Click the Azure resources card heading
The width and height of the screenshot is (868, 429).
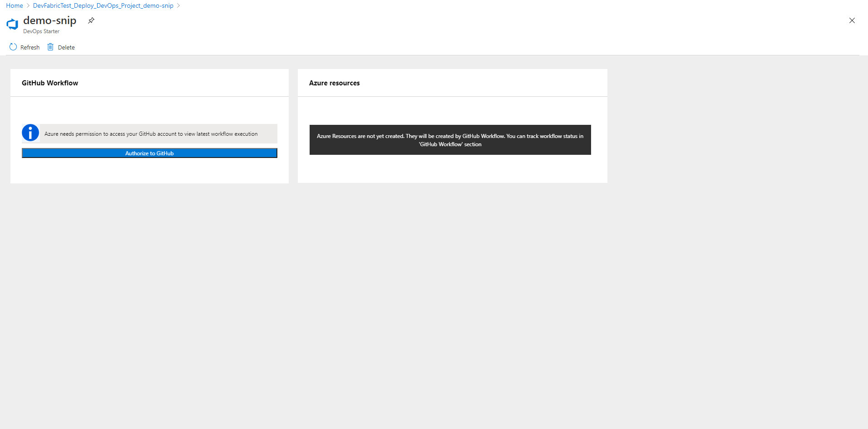(335, 83)
